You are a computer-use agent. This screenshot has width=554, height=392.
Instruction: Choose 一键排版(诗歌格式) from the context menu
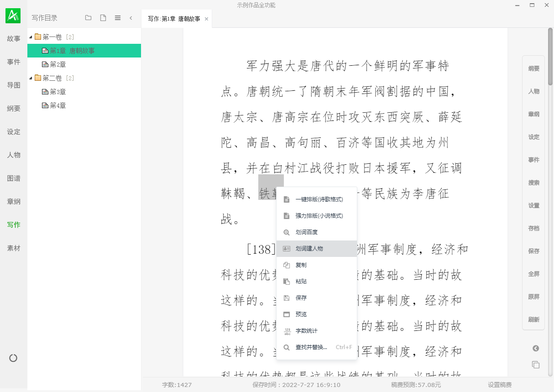tap(317, 199)
